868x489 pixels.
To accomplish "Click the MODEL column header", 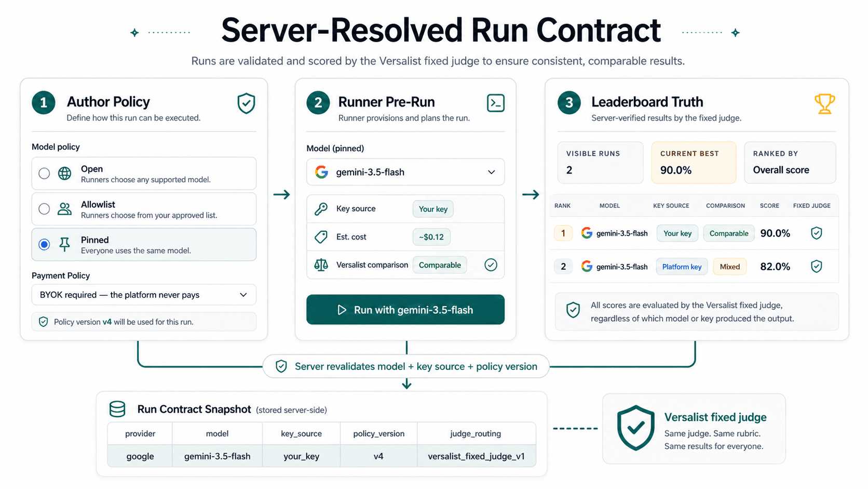I will (609, 206).
